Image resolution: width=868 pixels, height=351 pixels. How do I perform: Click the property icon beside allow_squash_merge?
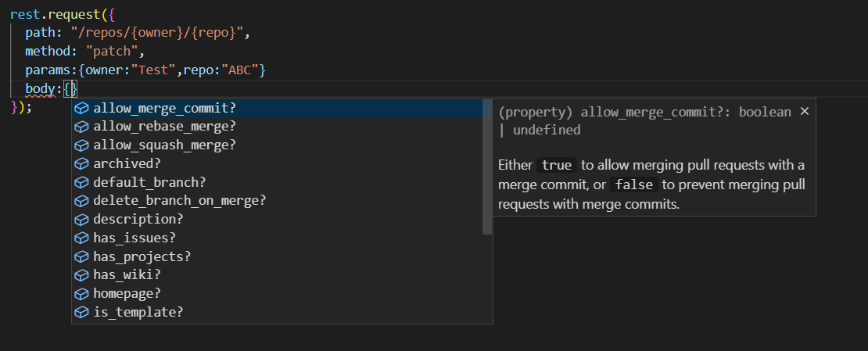click(81, 145)
